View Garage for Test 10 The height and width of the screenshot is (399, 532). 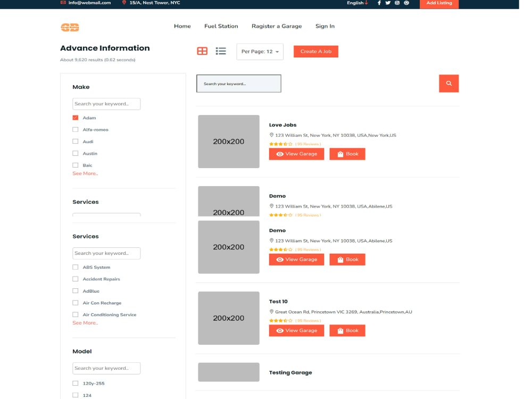click(296, 330)
